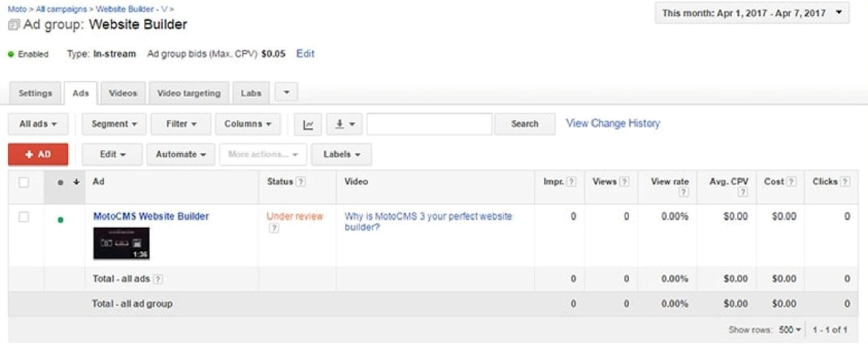Screen dimensions: 868x344
Task: Open the View Change History link
Action: (x=613, y=124)
